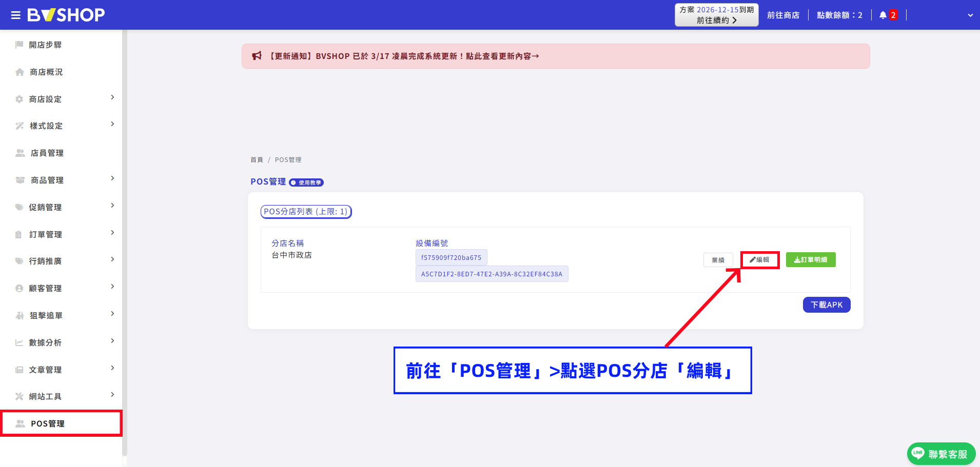Click device ID A5C7D1F2-8ED7-47E2-A39A-8C32EF84C38A

[x=492, y=274]
